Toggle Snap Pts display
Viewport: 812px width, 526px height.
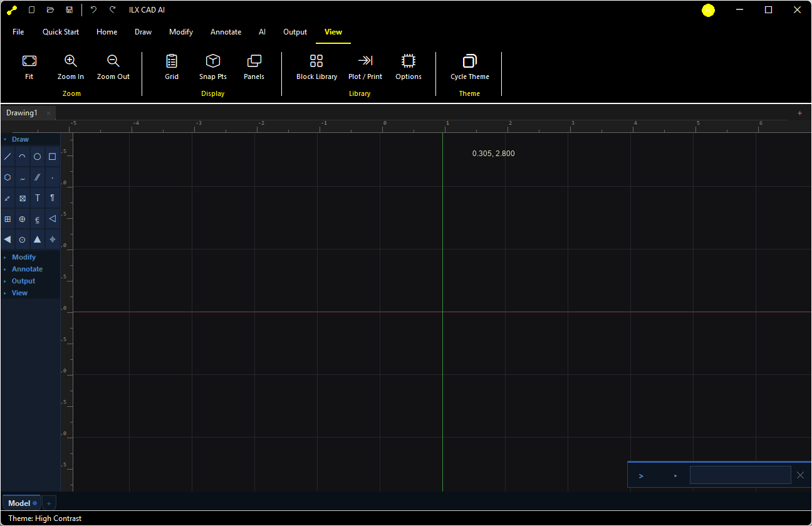[x=213, y=68]
